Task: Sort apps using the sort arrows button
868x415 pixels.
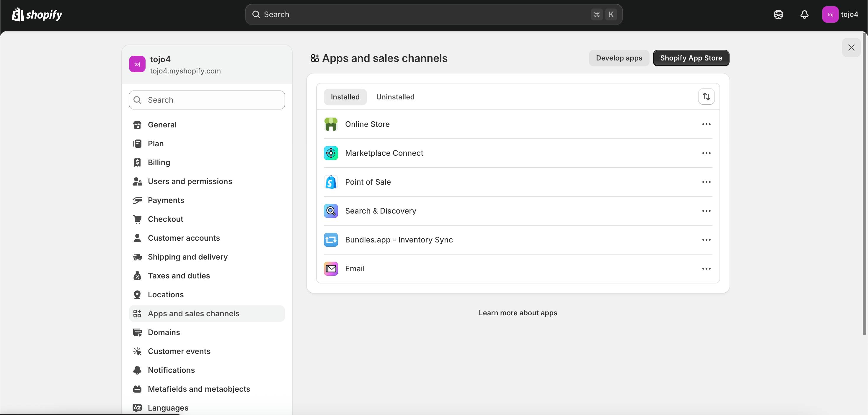Action: [x=706, y=97]
